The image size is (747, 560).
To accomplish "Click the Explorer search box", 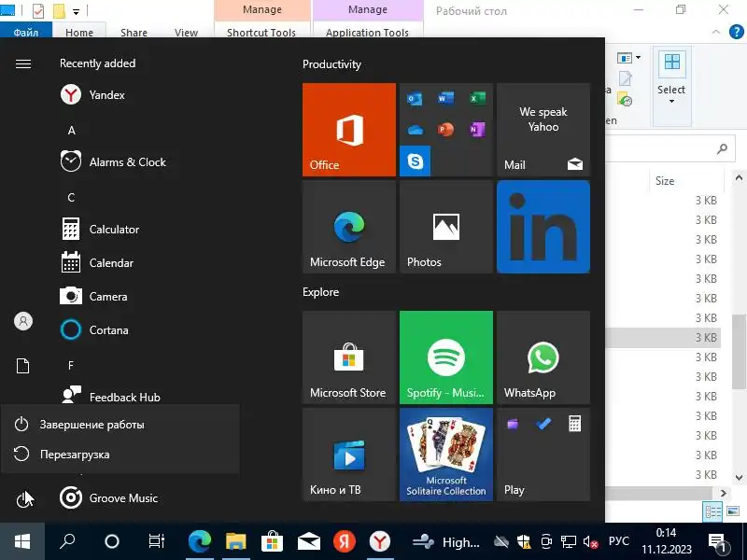I will [x=669, y=149].
